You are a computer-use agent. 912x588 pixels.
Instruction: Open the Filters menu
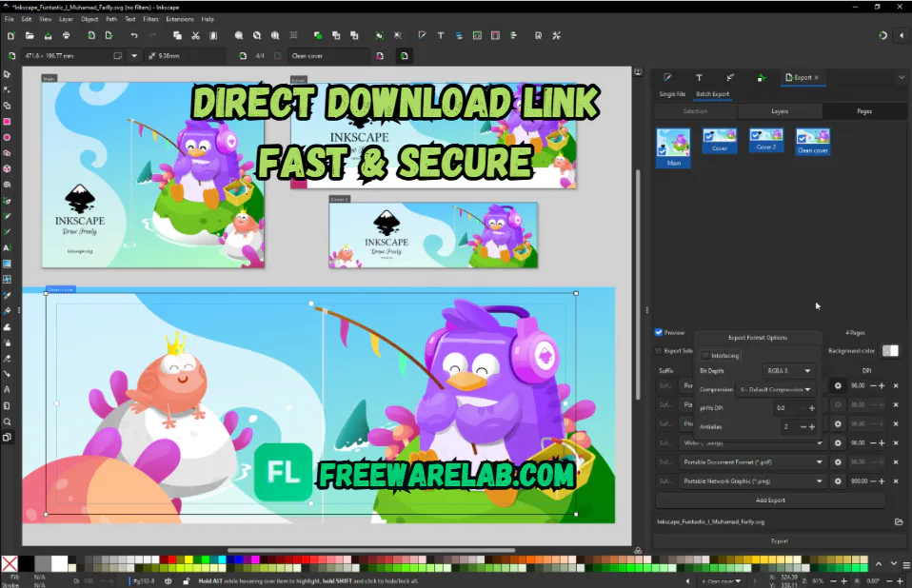tap(150, 19)
